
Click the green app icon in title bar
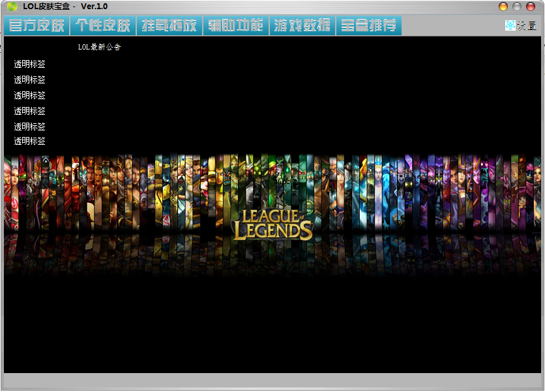12,7
